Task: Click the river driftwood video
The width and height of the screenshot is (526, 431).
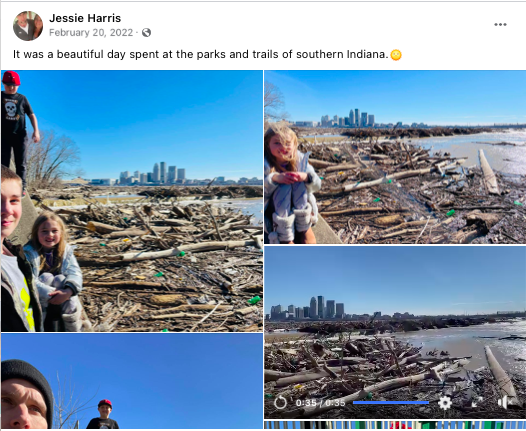Action: pyautogui.click(x=395, y=332)
